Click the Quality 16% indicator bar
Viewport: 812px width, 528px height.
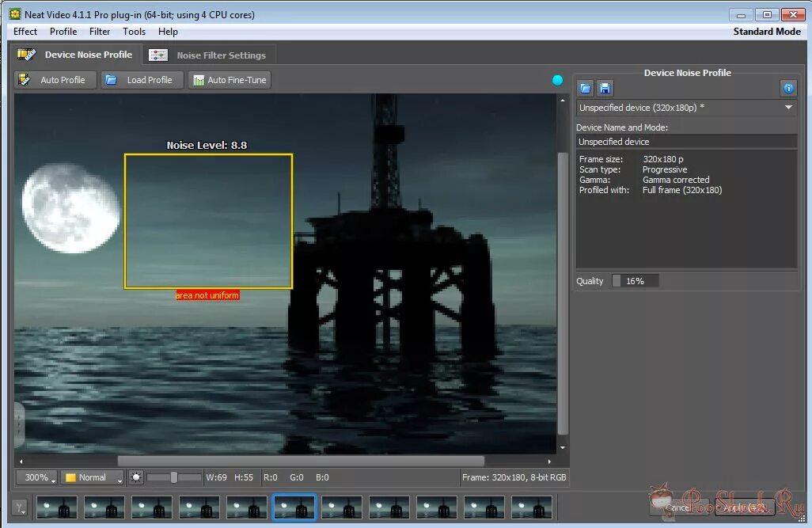[636, 281]
